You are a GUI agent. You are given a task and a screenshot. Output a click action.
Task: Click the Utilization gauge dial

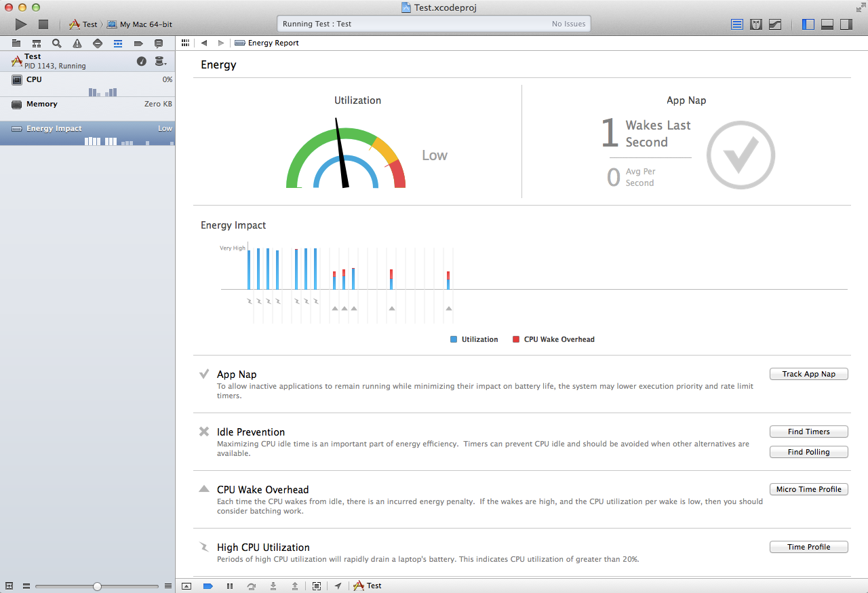pos(346,155)
